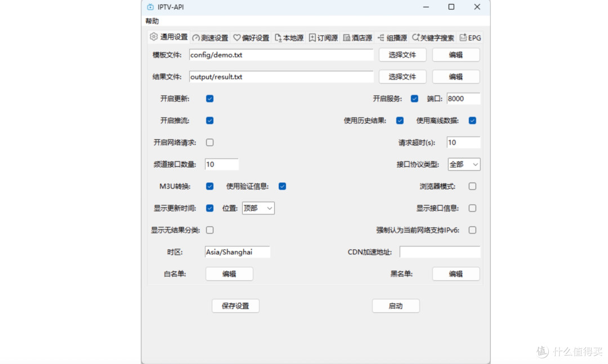Click the search icon for 关键字搜索

[415, 38]
